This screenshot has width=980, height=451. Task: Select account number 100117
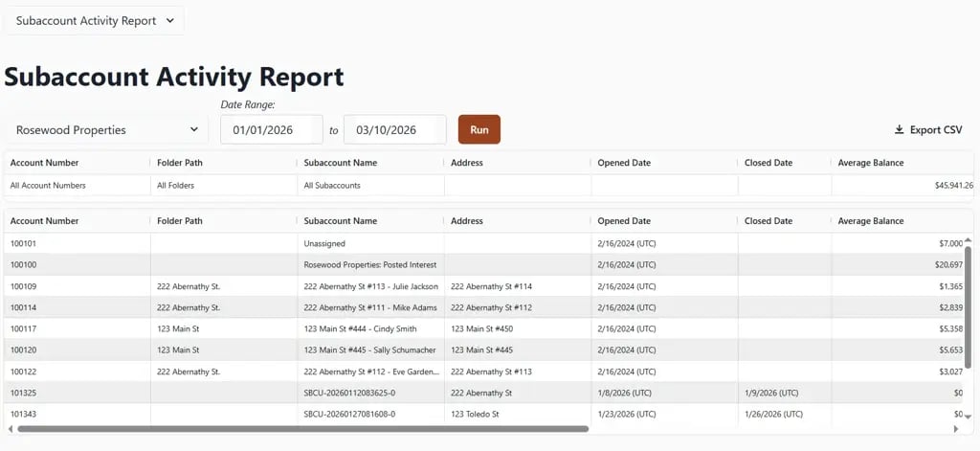[23, 329]
